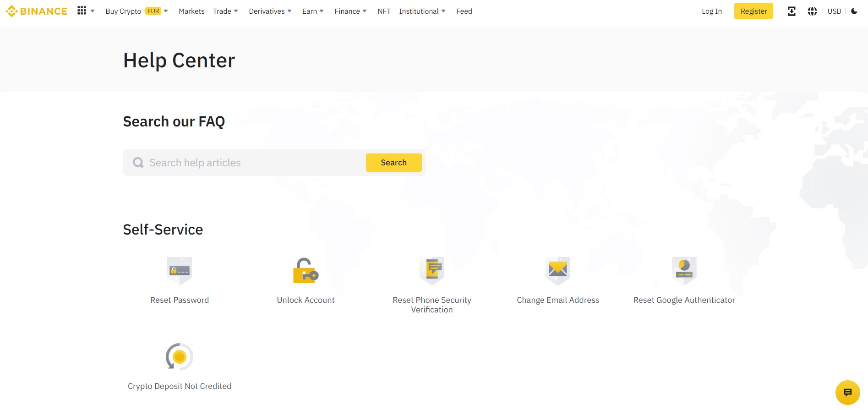868x410 pixels.
Task: Click the Self-Service heading
Action: 163,230
